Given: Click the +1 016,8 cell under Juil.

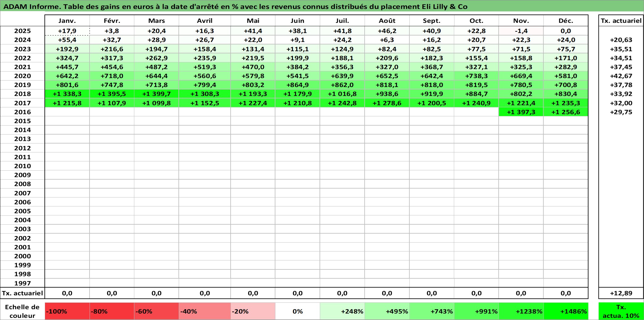Looking at the screenshot, I should (342, 94).
